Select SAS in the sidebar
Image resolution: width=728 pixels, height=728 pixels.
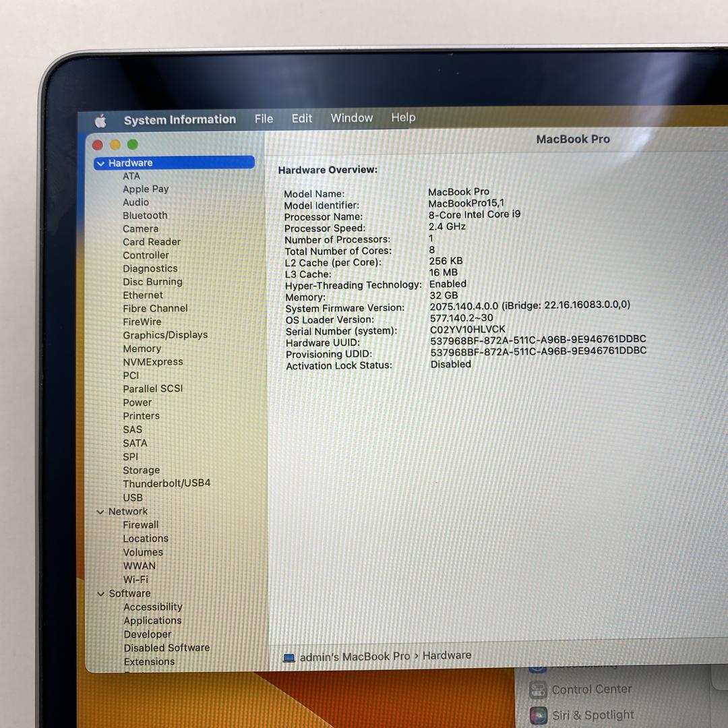[132, 429]
